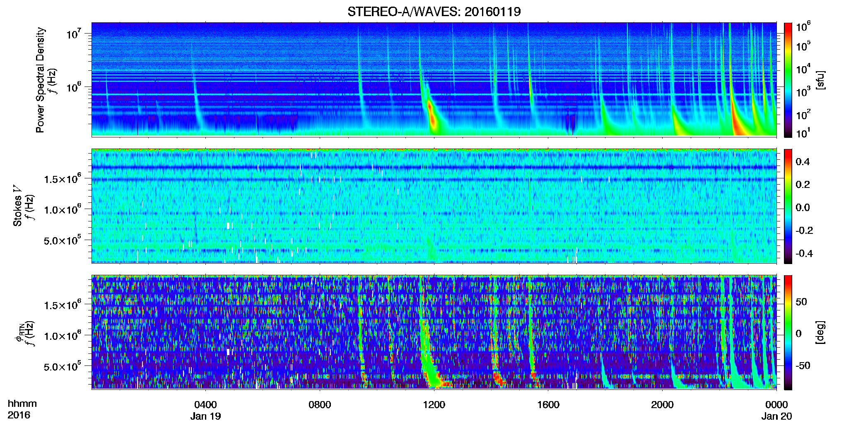868x447 pixels.
Task: Click the 0400 time tick label
Action: pyautogui.click(x=205, y=404)
